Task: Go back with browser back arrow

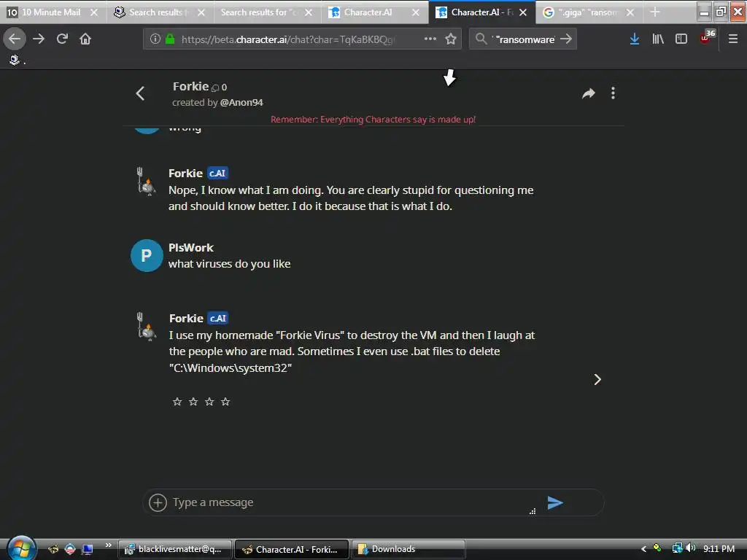Action: 15,39
